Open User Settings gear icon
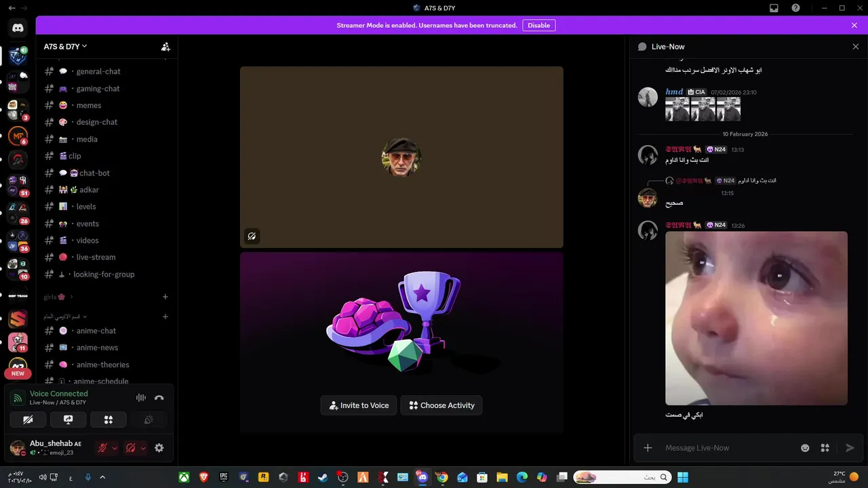Screen dimensions: 868x488 tap(159, 448)
